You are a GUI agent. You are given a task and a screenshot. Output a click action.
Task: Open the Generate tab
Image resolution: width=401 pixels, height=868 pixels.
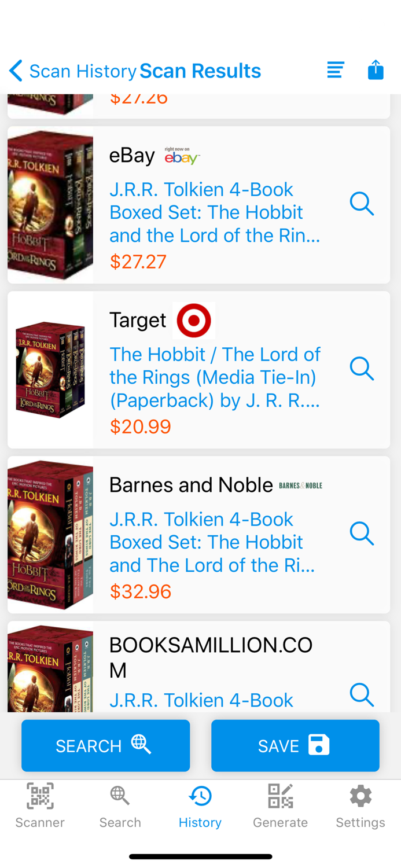tap(280, 806)
